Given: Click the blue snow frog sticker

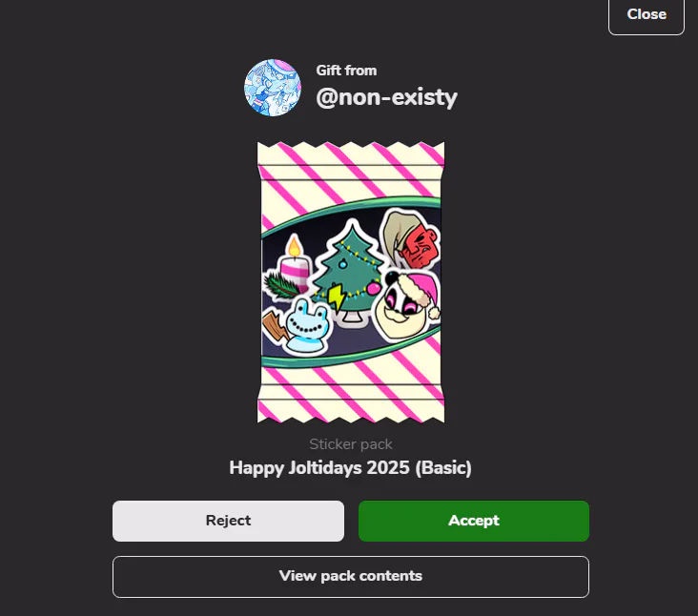Looking at the screenshot, I should (306, 327).
